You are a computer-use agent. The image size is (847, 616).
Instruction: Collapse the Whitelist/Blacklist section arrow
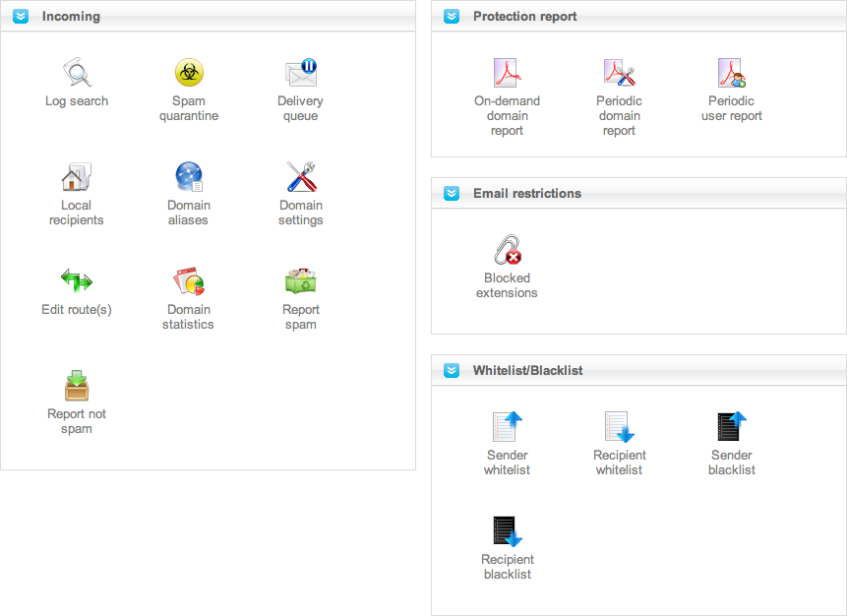(x=452, y=371)
